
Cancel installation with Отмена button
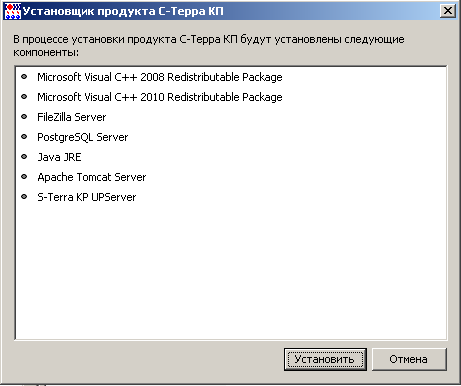click(409, 359)
